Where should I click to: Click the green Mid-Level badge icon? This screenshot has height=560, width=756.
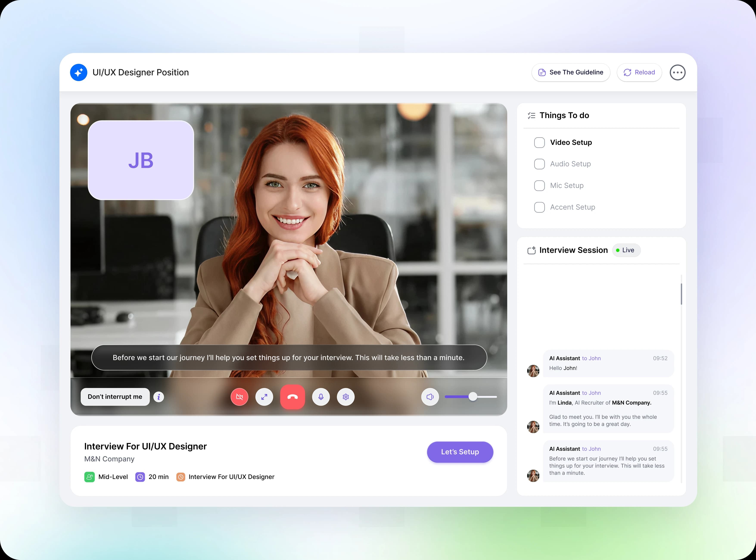tap(89, 477)
